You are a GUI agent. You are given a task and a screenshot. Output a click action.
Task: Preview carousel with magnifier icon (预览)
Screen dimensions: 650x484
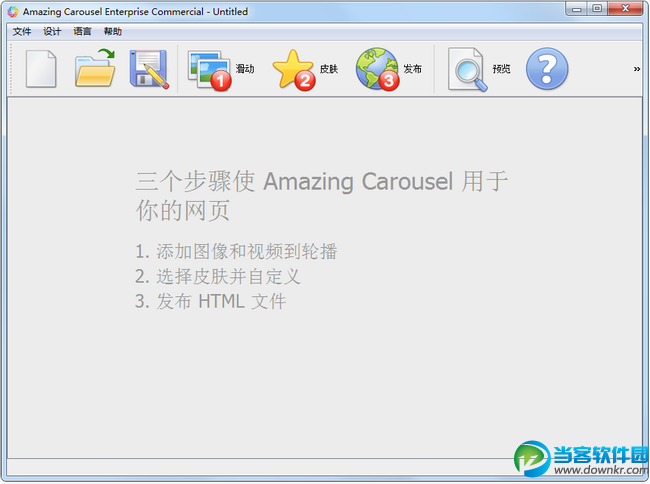(479, 69)
